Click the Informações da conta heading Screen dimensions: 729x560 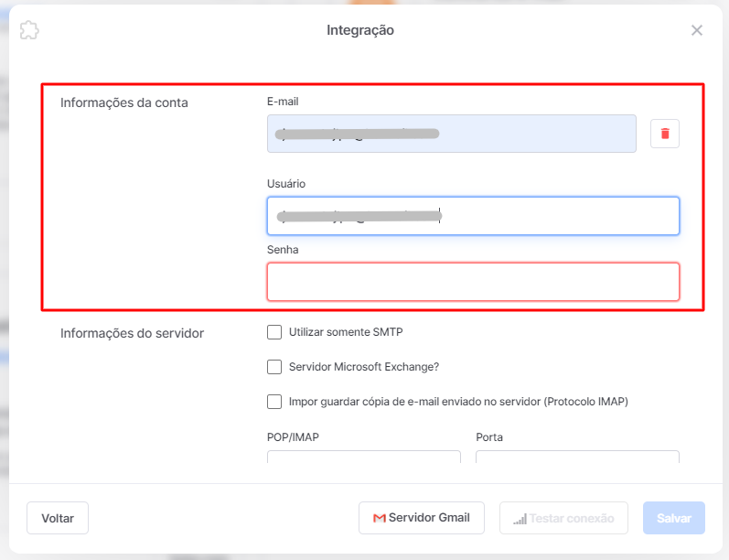tap(124, 102)
